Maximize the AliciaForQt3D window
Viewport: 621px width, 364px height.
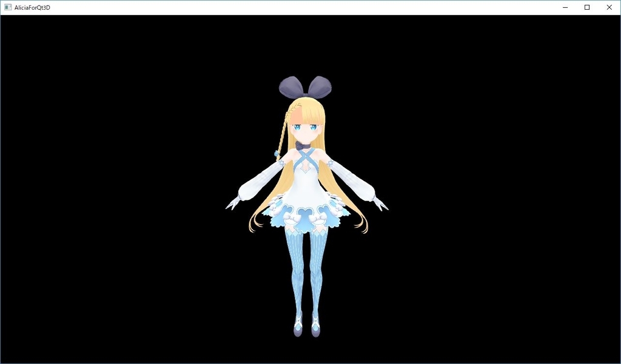pos(587,7)
